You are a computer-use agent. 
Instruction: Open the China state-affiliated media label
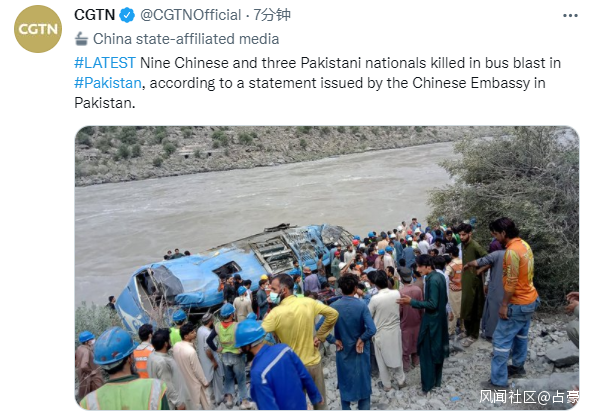(186, 39)
